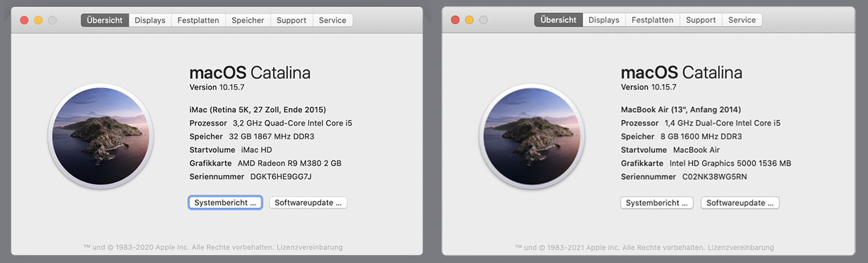Click Catalina island icon in iMac window

pos(101,136)
